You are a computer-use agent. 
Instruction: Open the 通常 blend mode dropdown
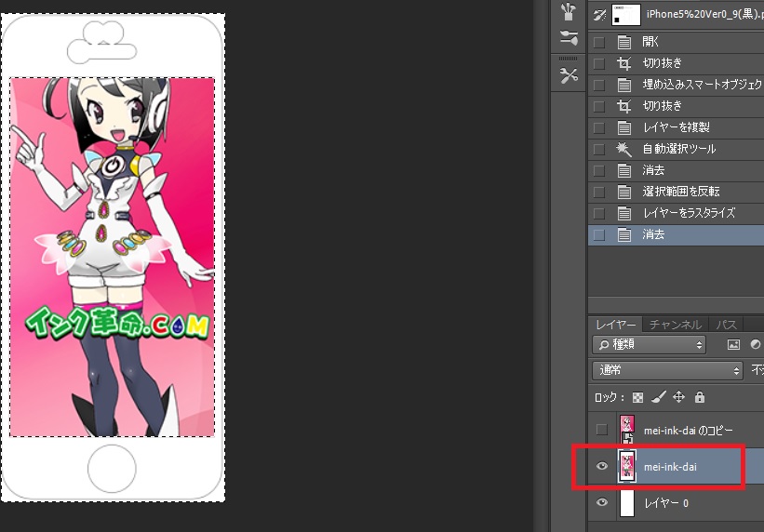pyautogui.click(x=667, y=370)
